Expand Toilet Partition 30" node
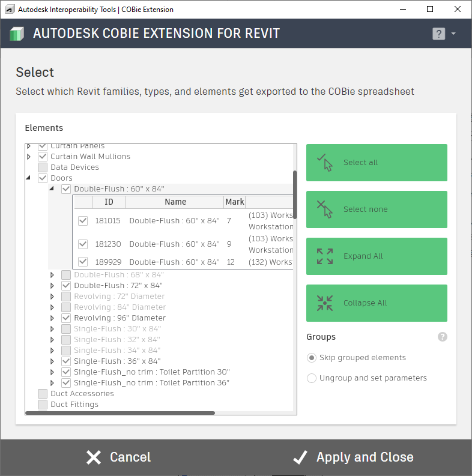472x476 pixels. click(52, 372)
